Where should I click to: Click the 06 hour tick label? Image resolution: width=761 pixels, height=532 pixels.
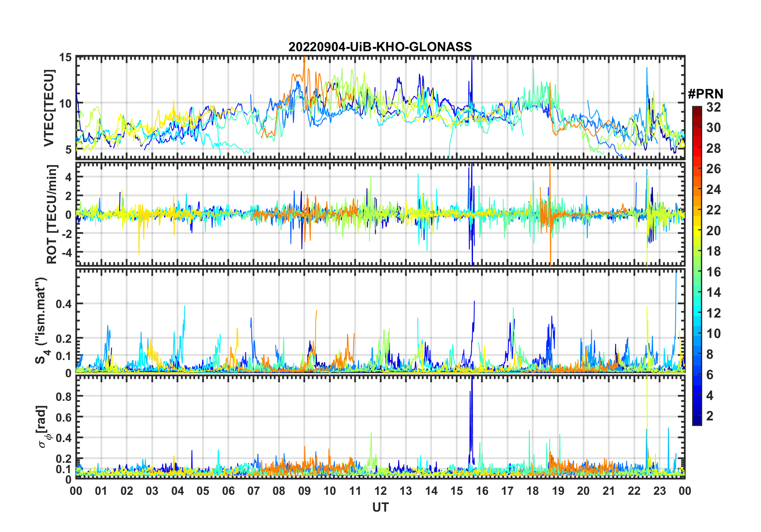(x=228, y=491)
